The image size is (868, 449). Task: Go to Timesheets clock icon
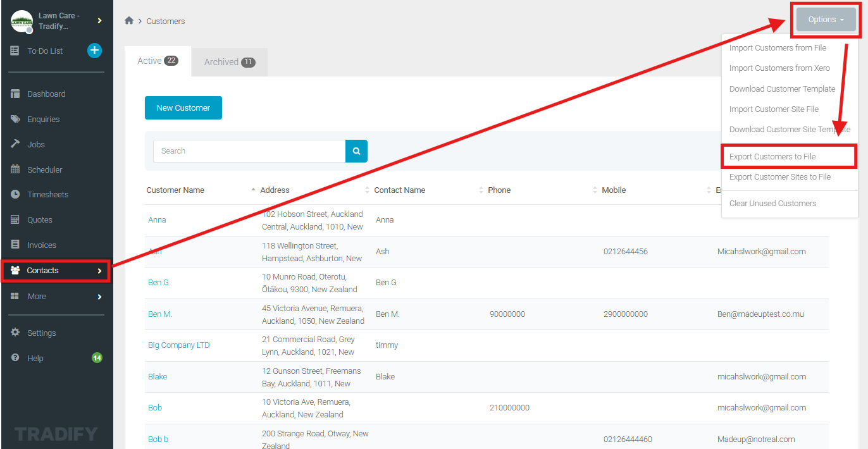coord(15,195)
